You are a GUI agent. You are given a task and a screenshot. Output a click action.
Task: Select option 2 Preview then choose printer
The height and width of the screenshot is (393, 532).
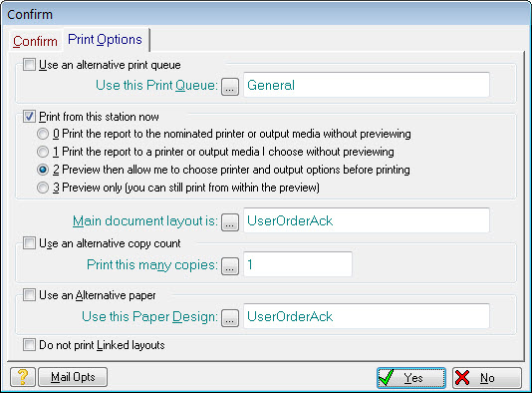coord(43,170)
